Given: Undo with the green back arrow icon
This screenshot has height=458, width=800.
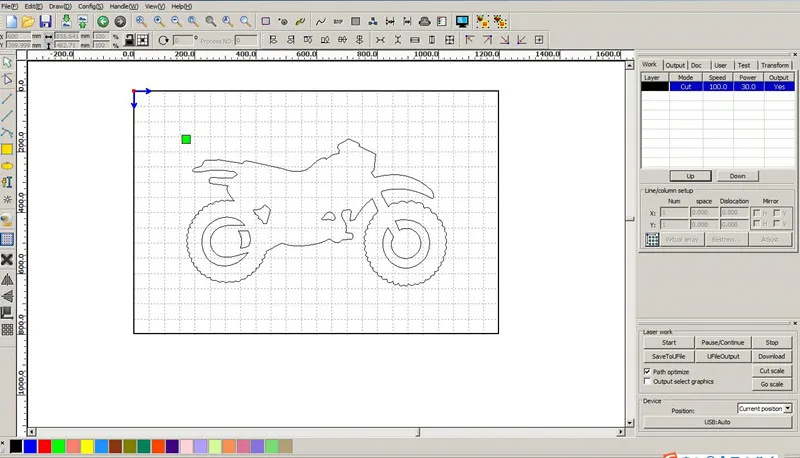Looking at the screenshot, I should pyautogui.click(x=103, y=21).
